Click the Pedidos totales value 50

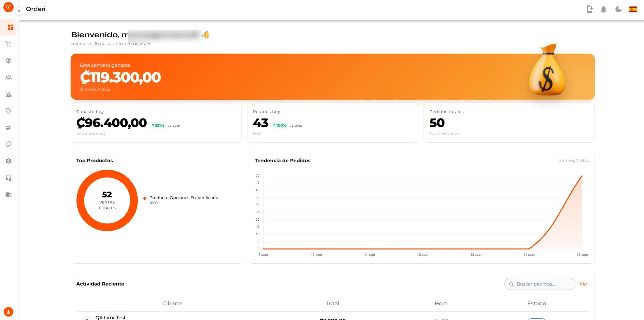437,123
